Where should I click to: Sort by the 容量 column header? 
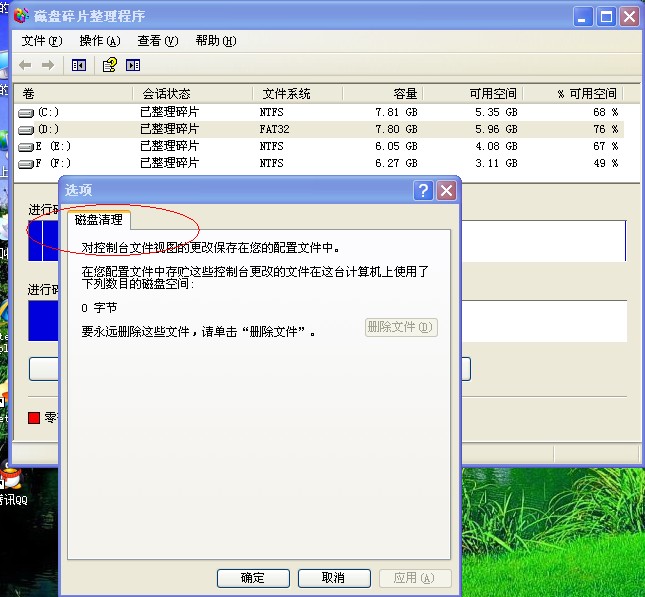click(x=383, y=94)
